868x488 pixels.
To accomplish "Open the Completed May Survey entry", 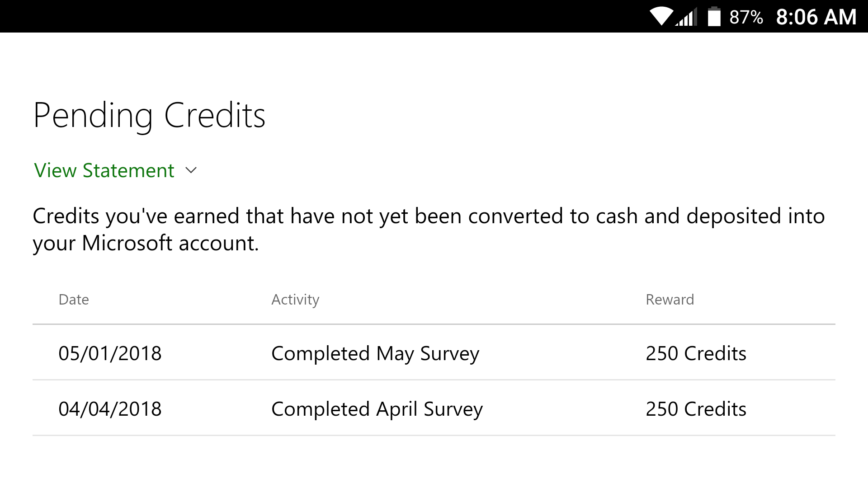I will point(375,353).
